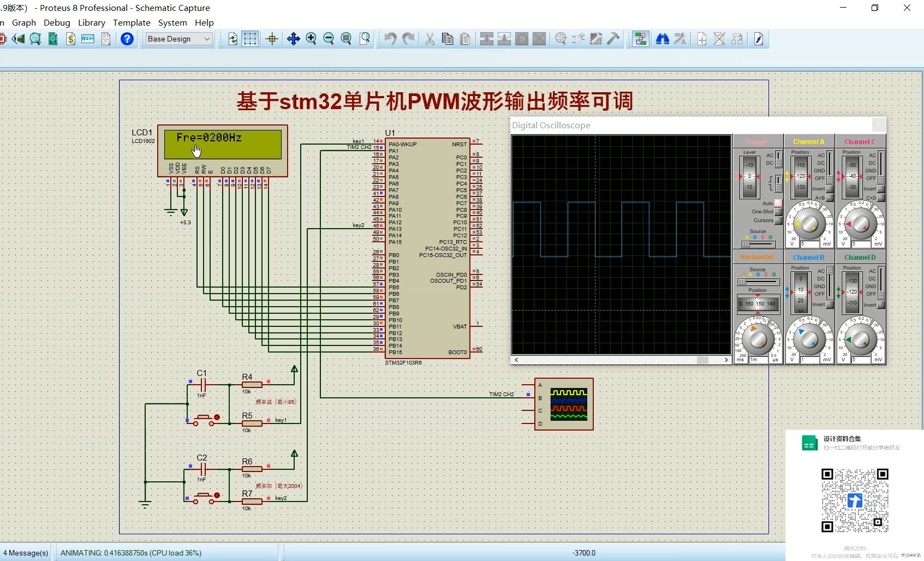The height and width of the screenshot is (561, 924).
Task: Click the oscilloscope scroll right arrow
Action: [x=726, y=360]
